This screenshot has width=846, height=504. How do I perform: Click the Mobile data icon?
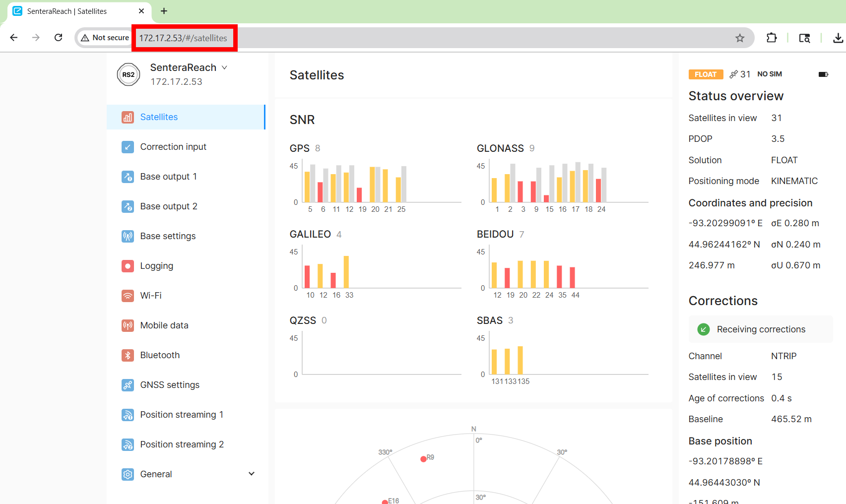coord(128,325)
